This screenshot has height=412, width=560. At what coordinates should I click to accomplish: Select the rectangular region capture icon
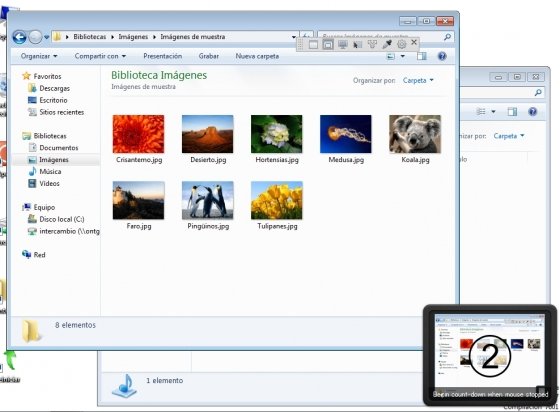click(313, 45)
